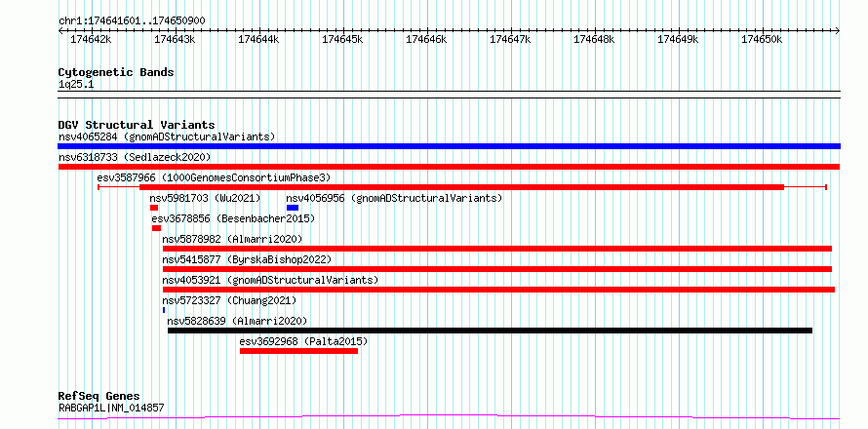
Task: Open the nsv5878982 (Almarri2020) label
Action: click(232, 239)
